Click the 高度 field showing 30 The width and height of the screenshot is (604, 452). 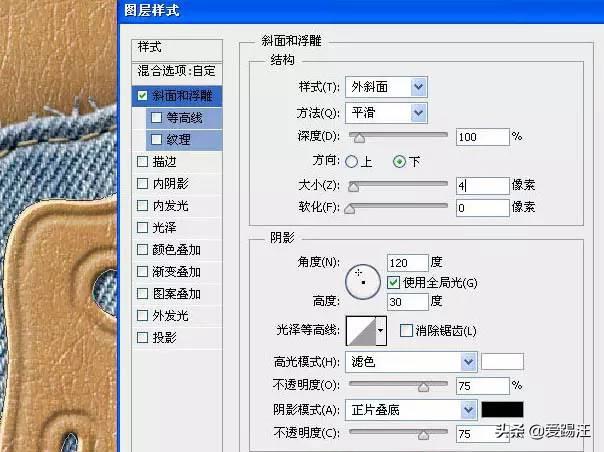408,302
